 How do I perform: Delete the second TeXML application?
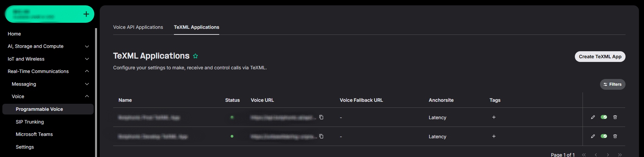(615, 136)
